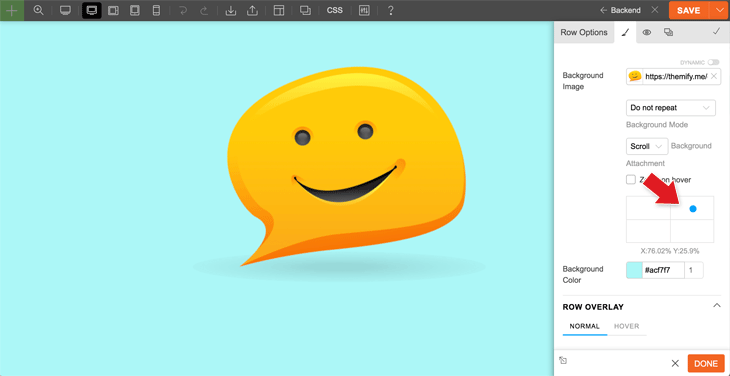This screenshot has width=730, height=376.
Task: Return to Backend editor
Action: [620, 10]
